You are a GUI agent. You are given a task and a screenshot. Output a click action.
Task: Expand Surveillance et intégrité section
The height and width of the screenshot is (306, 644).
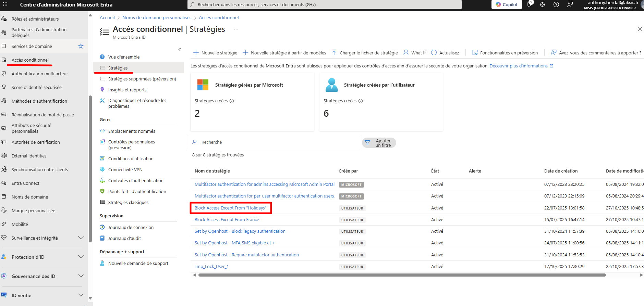(x=81, y=238)
